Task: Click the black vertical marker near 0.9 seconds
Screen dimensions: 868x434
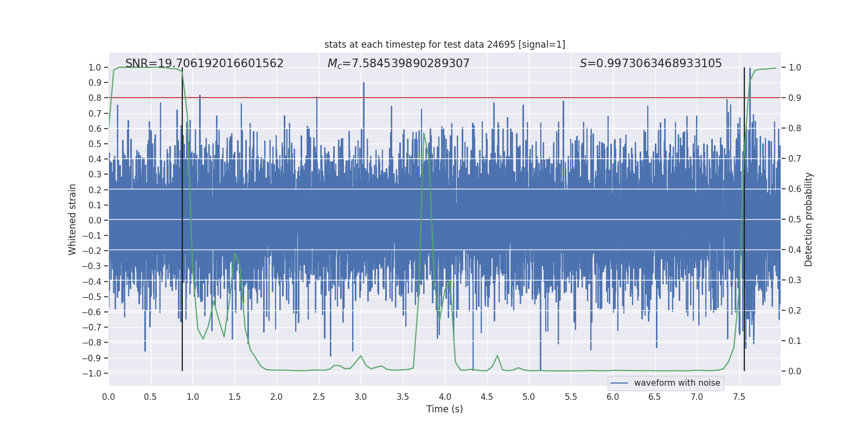Action: [x=182, y=217]
